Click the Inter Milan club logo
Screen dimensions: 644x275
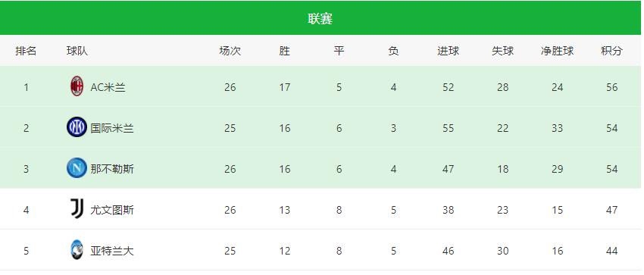(77, 127)
